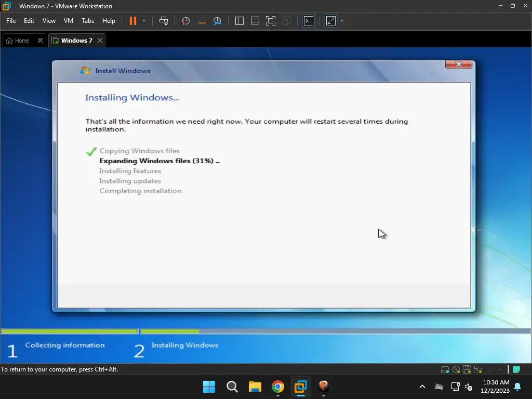Open the Help menu
Viewport: 532px width, 399px height.
pos(109,21)
